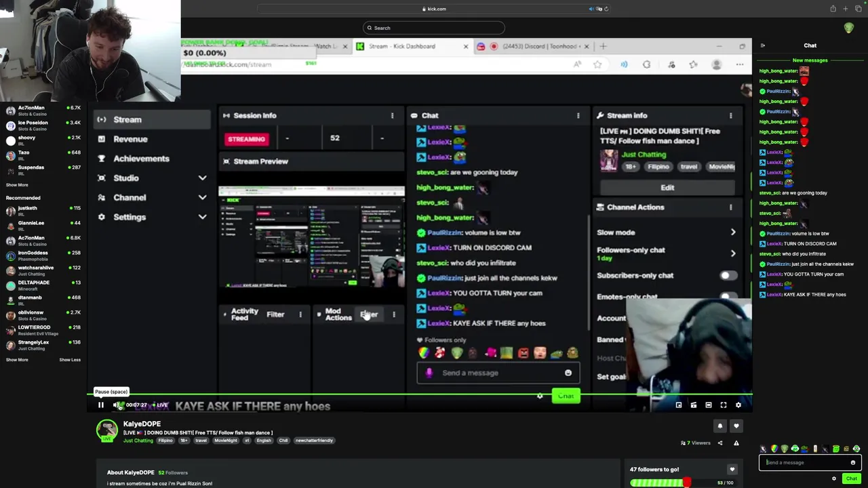Click the Just Chatting category link
The height and width of the screenshot is (488, 868).
(x=138, y=441)
